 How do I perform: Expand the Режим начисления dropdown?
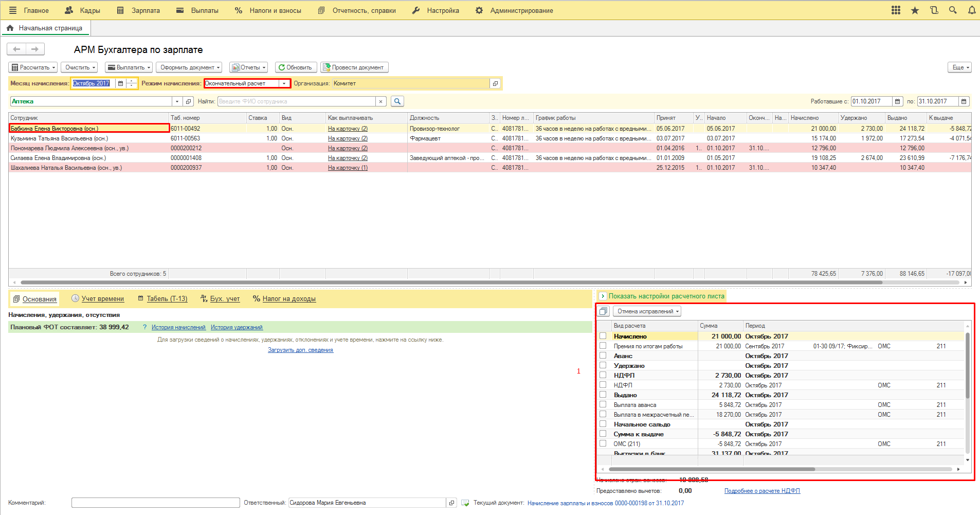tap(284, 83)
